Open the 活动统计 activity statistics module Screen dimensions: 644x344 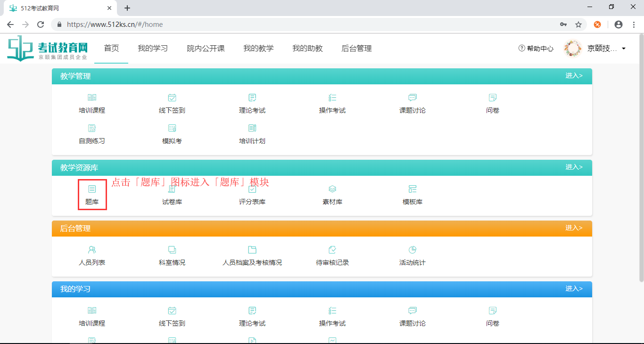coord(412,255)
